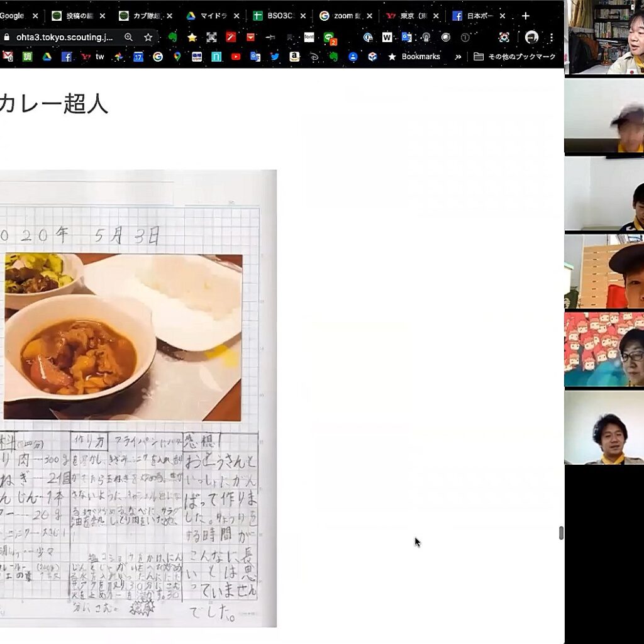Open the Amazon bookmark icon
The width and height of the screenshot is (644, 644).
click(294, 57)
